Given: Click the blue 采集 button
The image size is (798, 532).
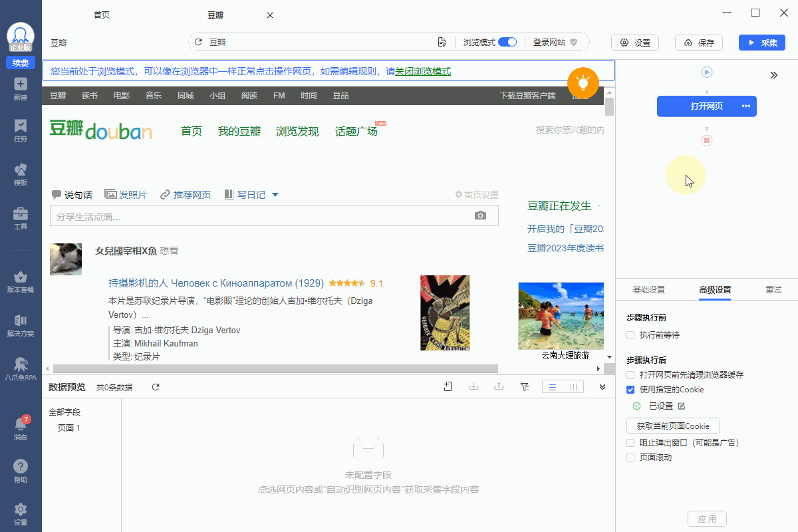Looking at the screenshot, I should coord(762,43).
